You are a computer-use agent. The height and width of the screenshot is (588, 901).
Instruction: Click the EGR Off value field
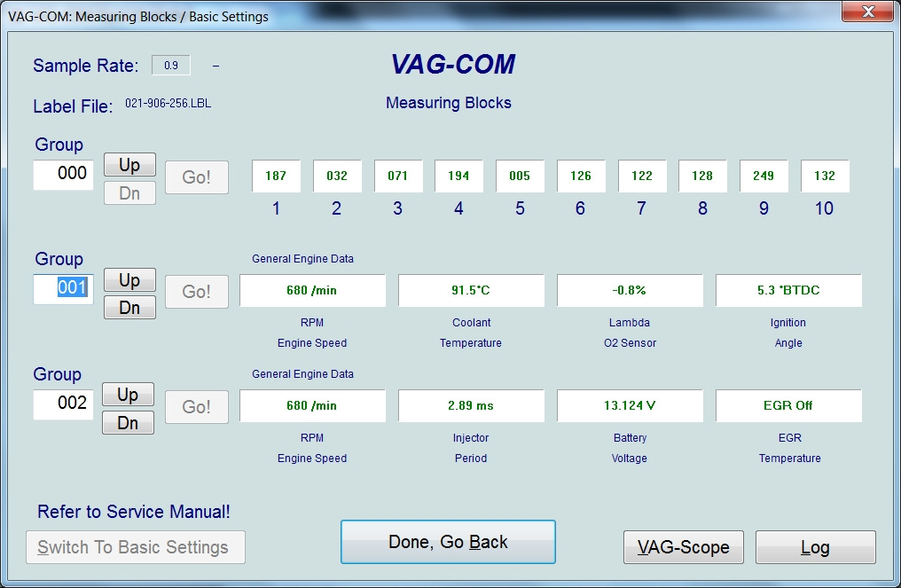point(789,406)
